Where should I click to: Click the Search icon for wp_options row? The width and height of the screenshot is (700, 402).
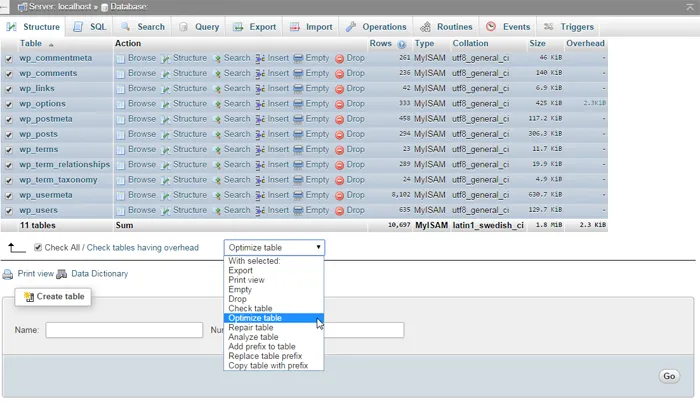click(x=218, y=104)
